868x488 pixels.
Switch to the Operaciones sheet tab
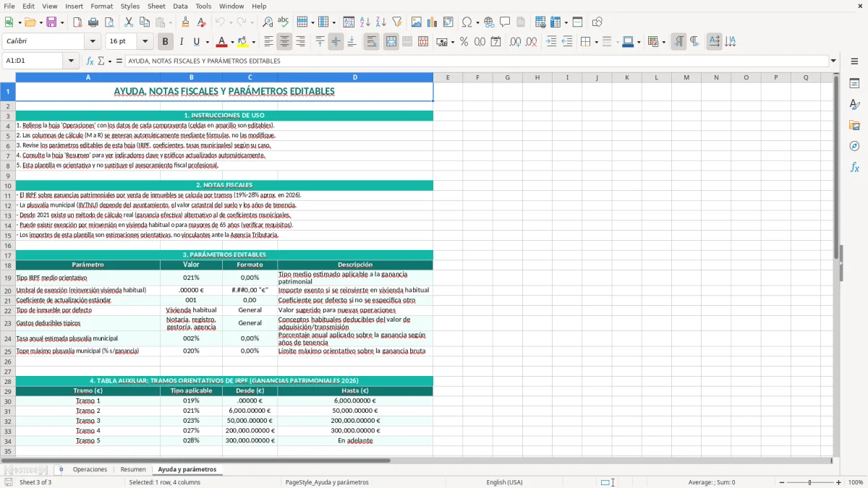click(90, 469)
